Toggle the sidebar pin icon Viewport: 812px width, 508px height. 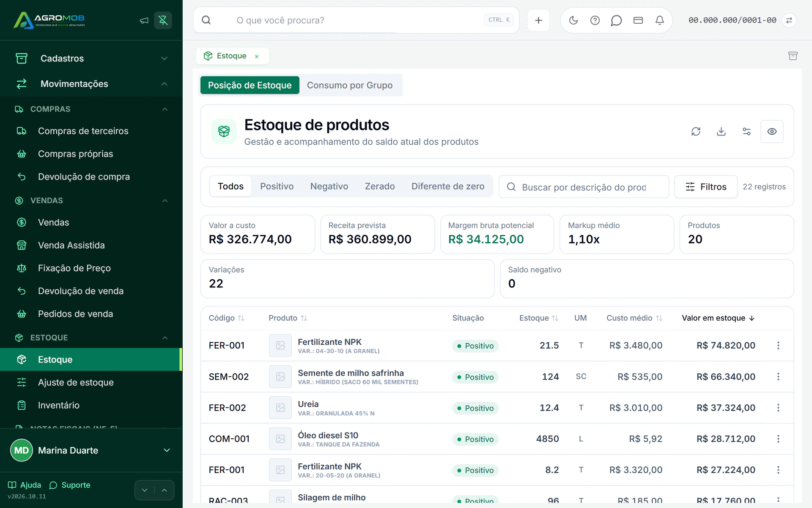click(163, 20)
